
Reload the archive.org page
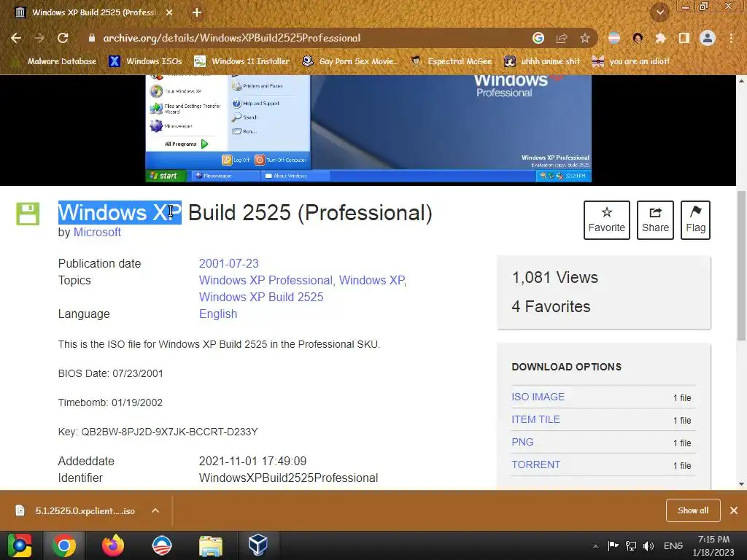click(63, 38)
